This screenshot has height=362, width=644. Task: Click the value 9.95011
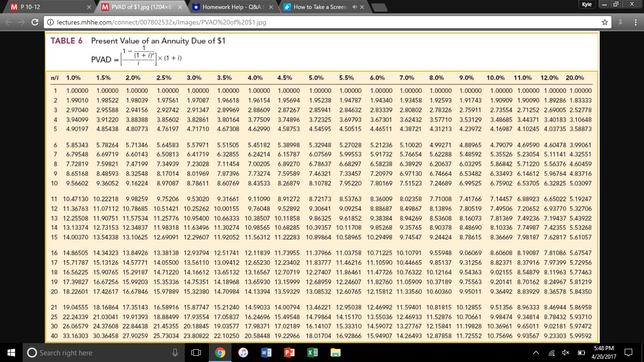click(x=471, y=292)
